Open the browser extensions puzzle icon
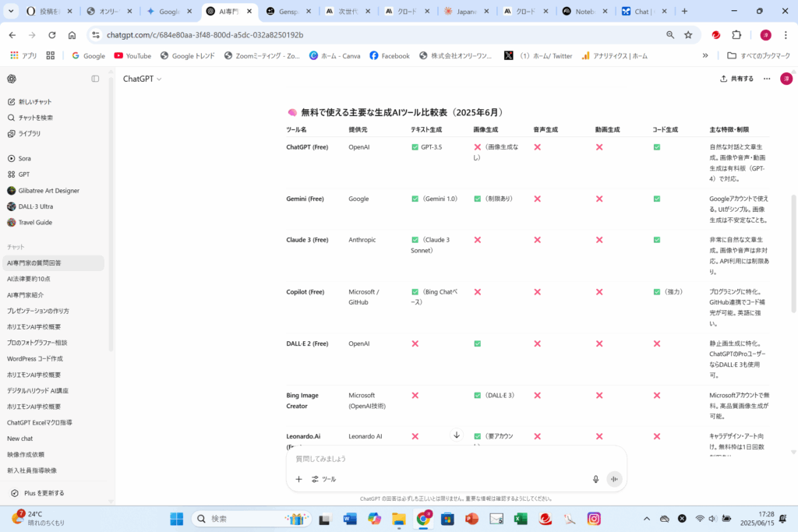798x532 pixels. [x=736, y=35]
